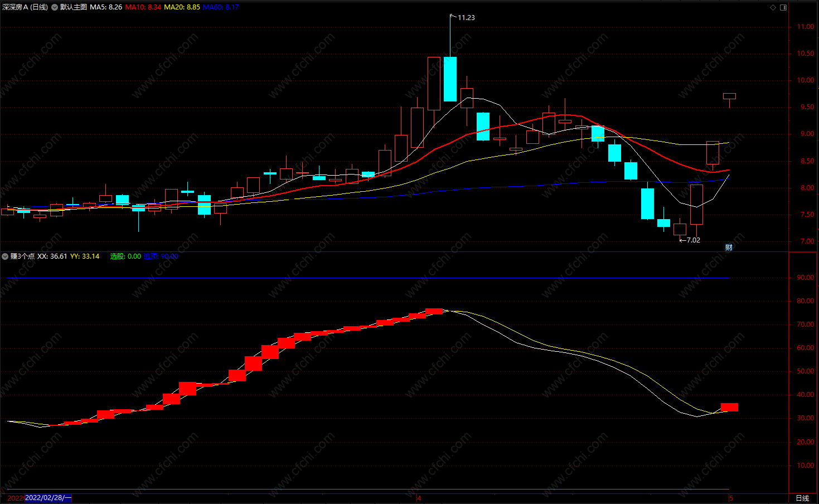
Task: Click the 7.02 low price annotation
Action: pyautogui.click(x=693, y=240)
